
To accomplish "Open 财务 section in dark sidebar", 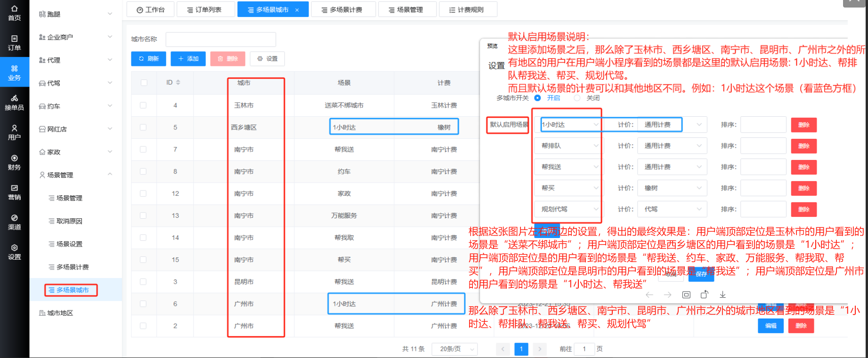I will coord(14,162).
